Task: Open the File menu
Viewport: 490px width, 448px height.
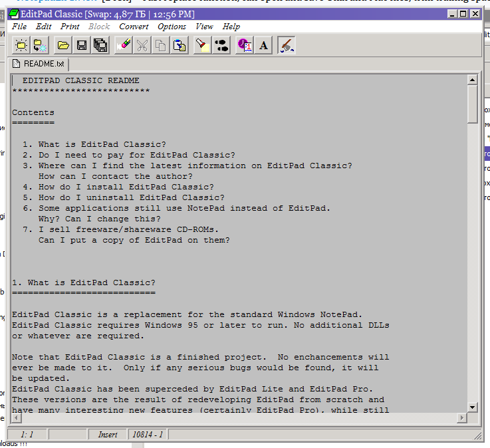Action: click(x=19, y=27)
